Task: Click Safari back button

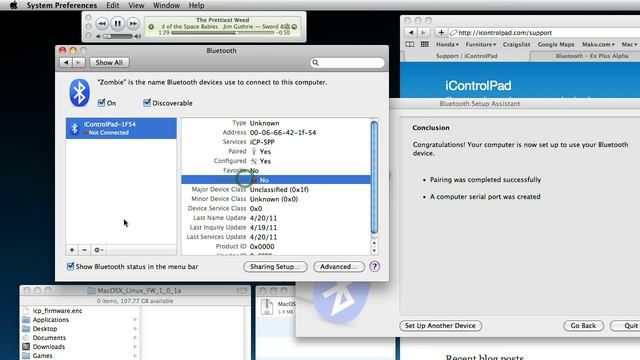Action: point(411,32)
